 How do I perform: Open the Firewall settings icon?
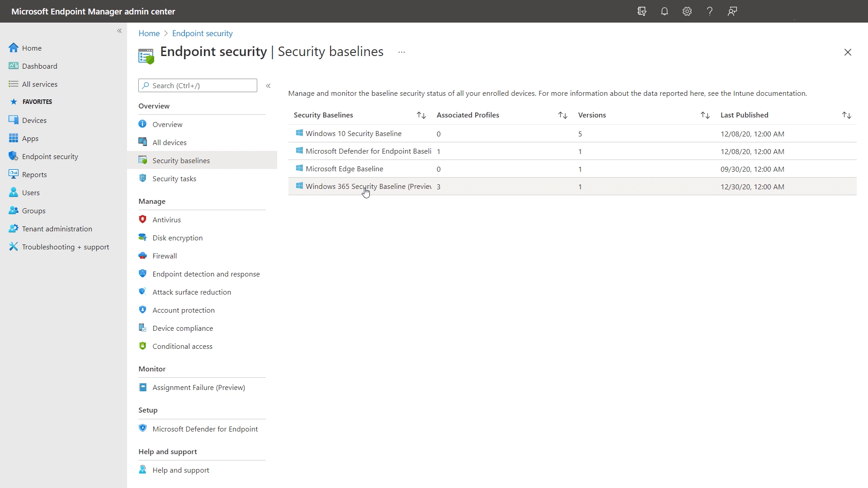[x=142, y=256]
